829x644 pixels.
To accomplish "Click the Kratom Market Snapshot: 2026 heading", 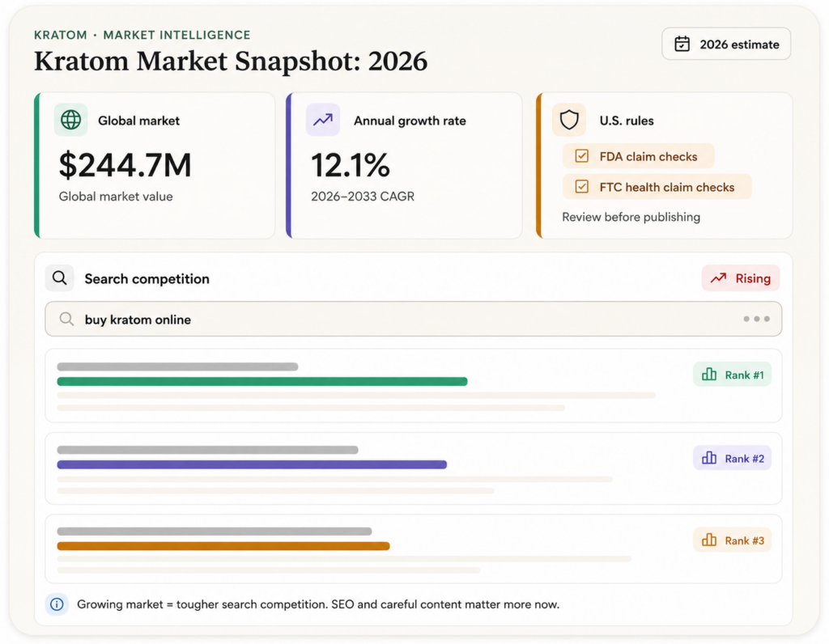I will (x=231, y=61).
